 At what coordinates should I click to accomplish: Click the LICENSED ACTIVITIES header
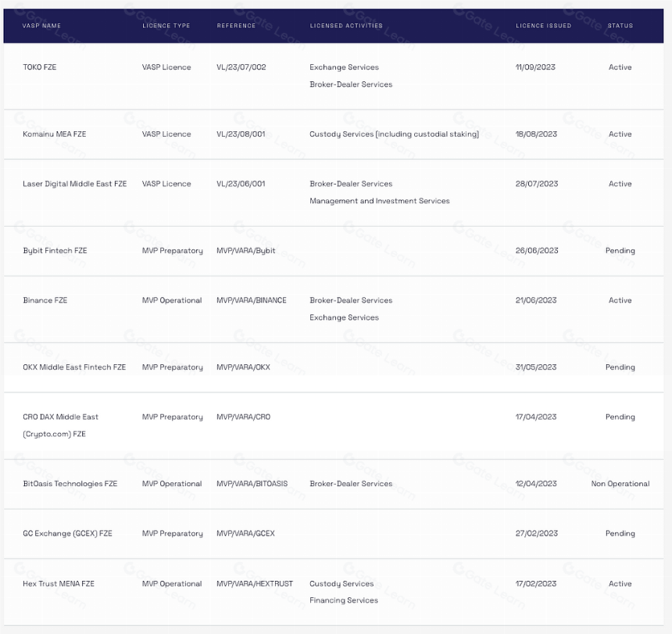point(346,26)
